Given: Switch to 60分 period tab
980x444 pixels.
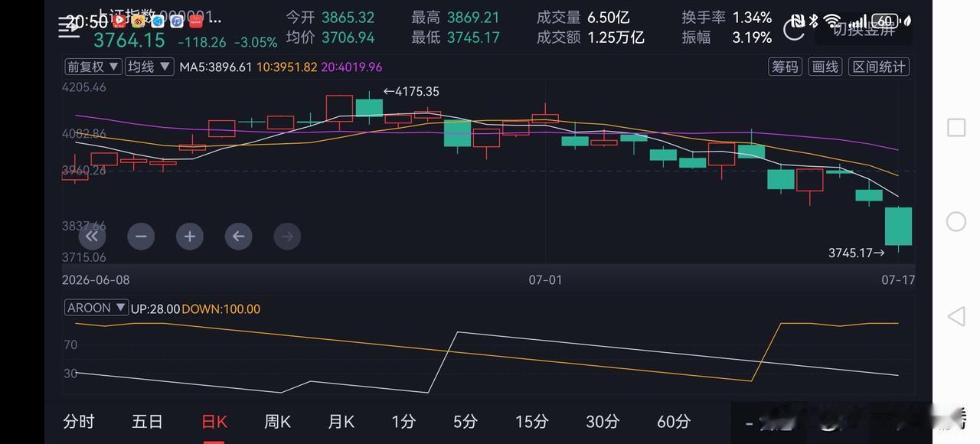Looking at the screenshot, I should [x=674, y=421].
